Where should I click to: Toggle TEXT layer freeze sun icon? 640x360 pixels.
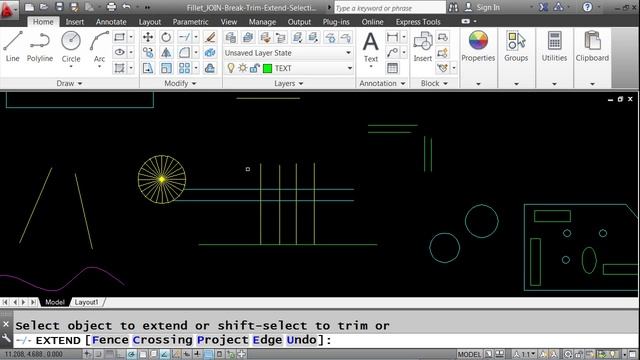point(242,68)
